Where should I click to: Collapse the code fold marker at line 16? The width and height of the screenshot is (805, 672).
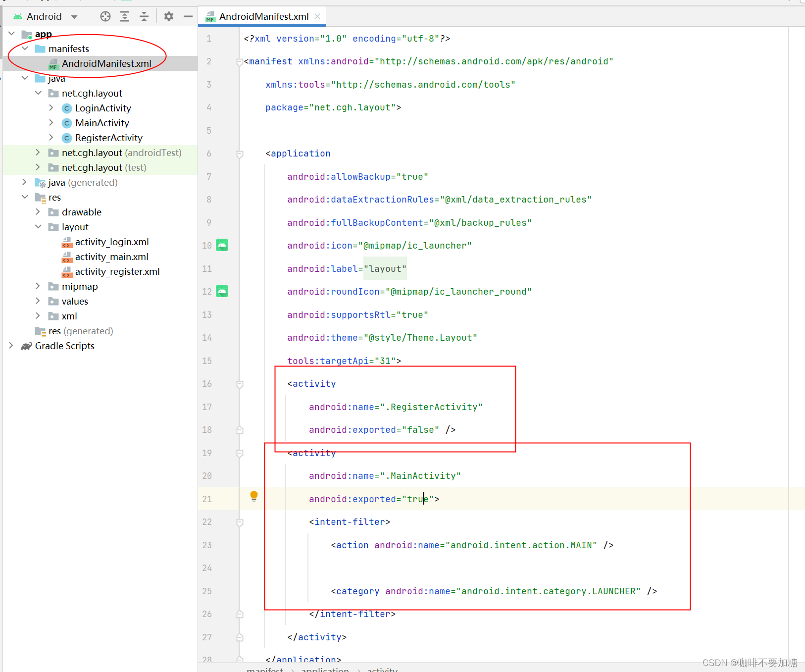240,384
